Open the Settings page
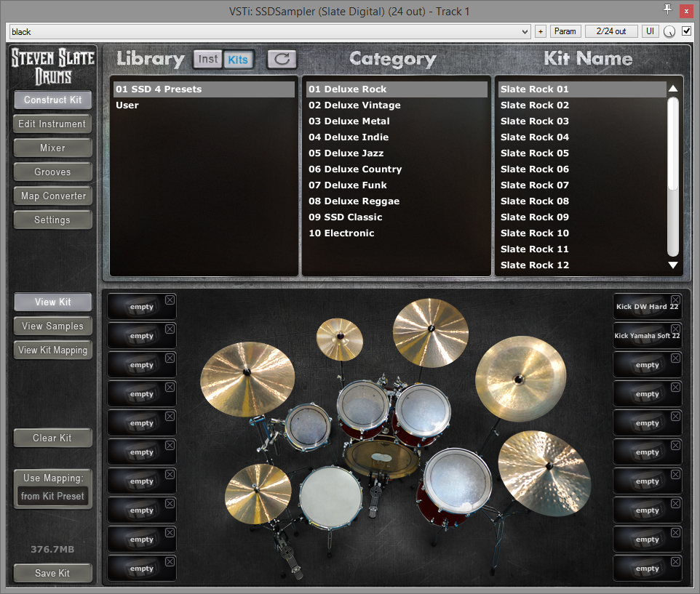700x594 pixels. pos(52,220)
